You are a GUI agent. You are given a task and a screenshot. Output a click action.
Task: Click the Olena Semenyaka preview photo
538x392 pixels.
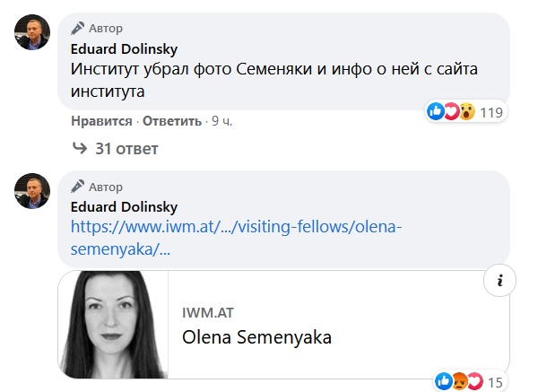(x=114, y=325)
